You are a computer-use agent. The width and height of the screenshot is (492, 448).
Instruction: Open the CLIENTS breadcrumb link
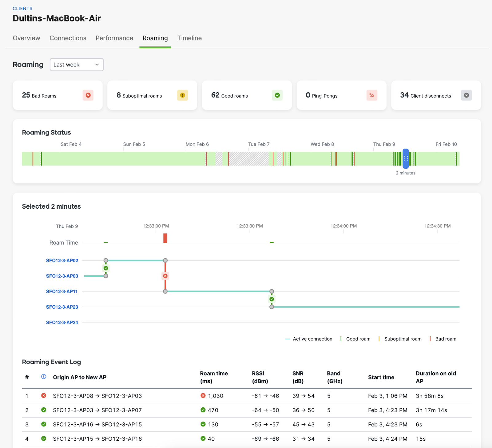tap(22, 8)
